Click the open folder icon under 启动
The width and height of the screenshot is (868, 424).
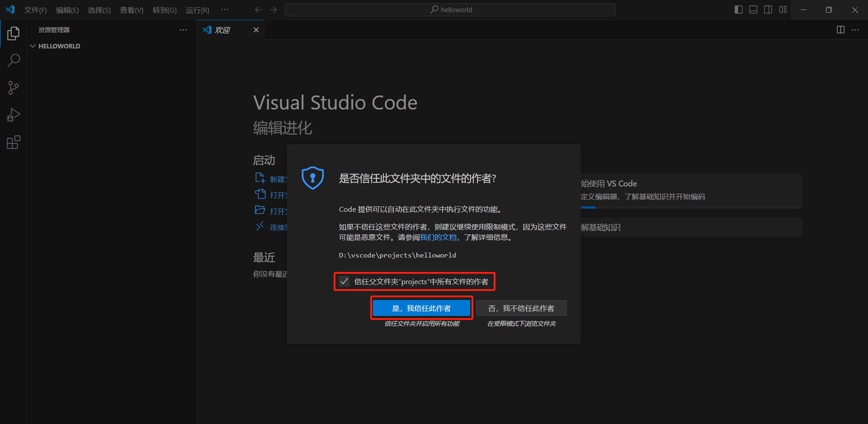click(x=260, y=210)
